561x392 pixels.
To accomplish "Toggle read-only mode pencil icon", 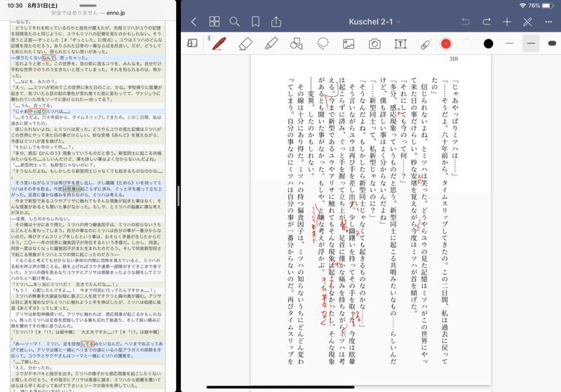I will tap(528, 22).
